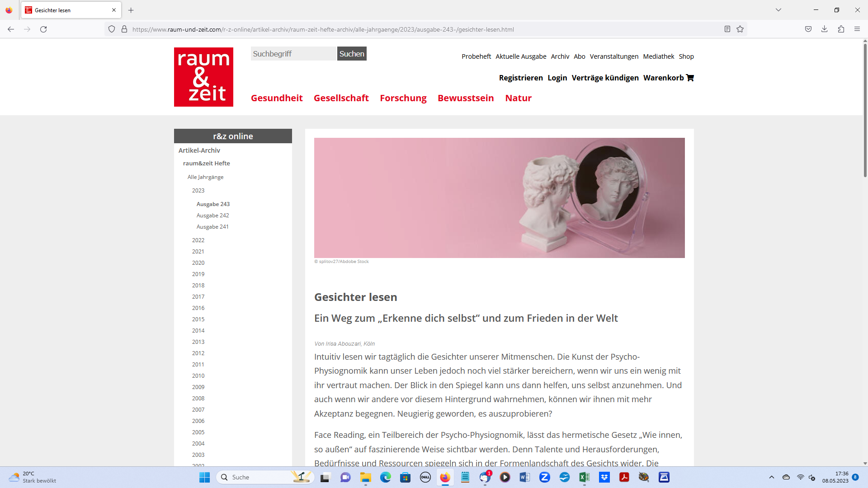Click the Suchen search button
This screenshot has height=488, width=868.
coord(352,54)
